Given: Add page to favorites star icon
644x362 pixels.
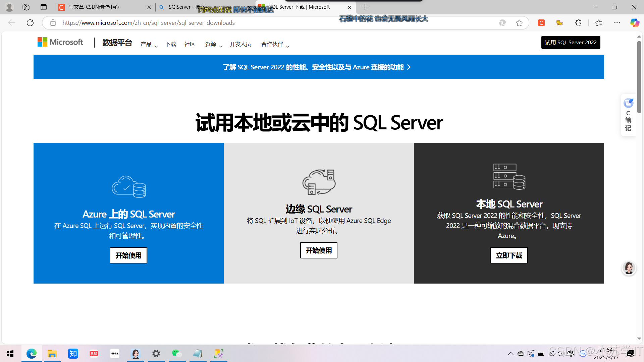Looking at the screenshot, I should point(519,23).
